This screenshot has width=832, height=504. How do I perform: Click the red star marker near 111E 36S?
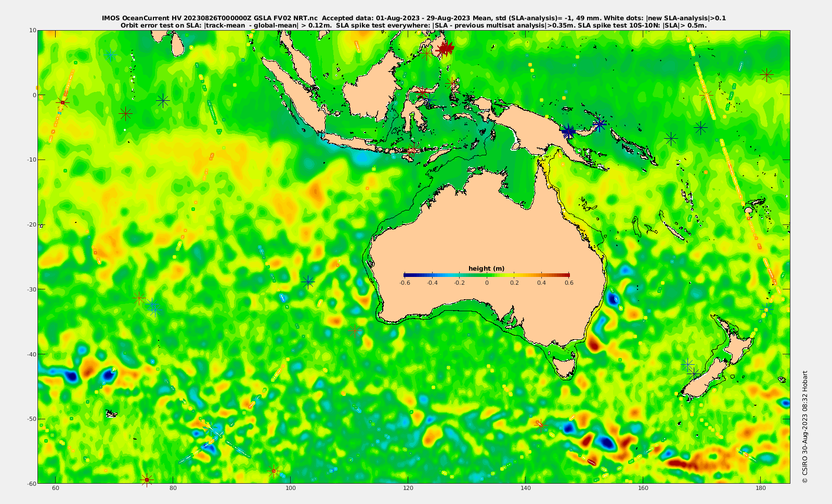pos(355,330)
